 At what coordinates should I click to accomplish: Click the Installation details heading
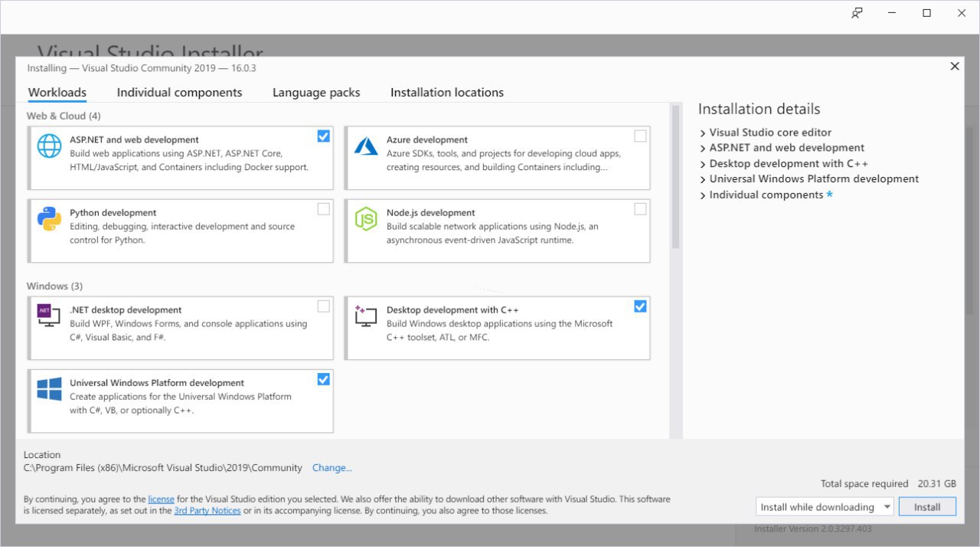tap(759, 109)
